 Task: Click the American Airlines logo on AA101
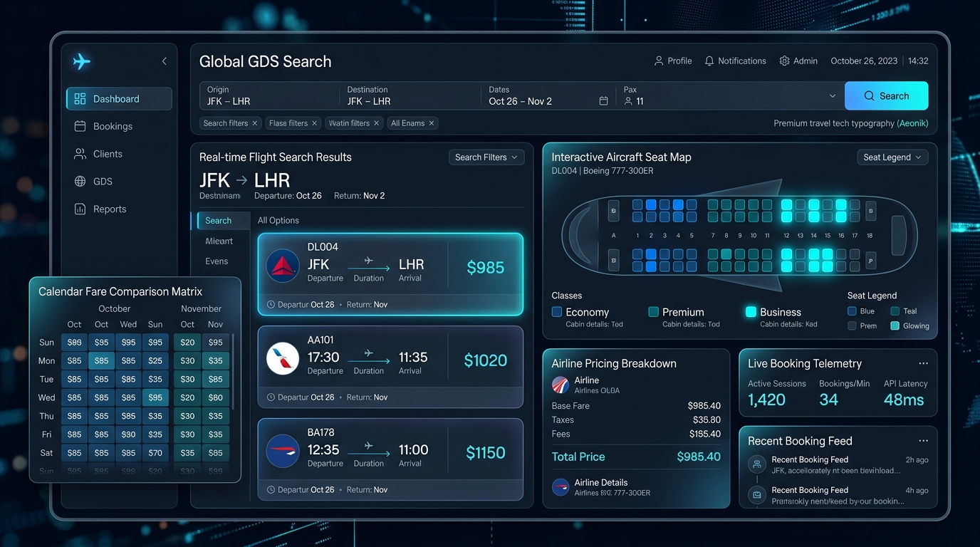pos(283,360)
